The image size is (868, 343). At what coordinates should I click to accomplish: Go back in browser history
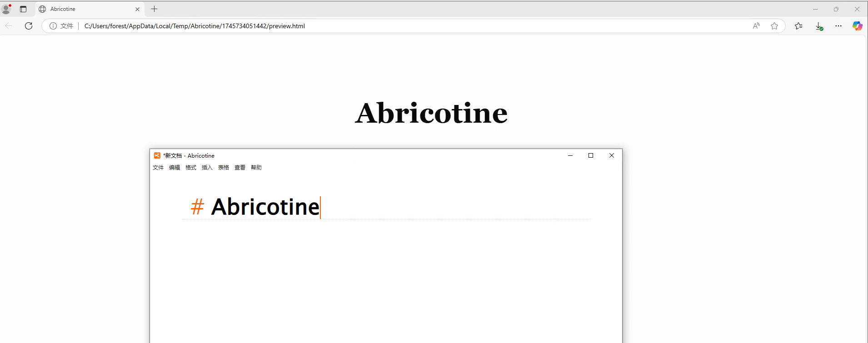[9, 26]
